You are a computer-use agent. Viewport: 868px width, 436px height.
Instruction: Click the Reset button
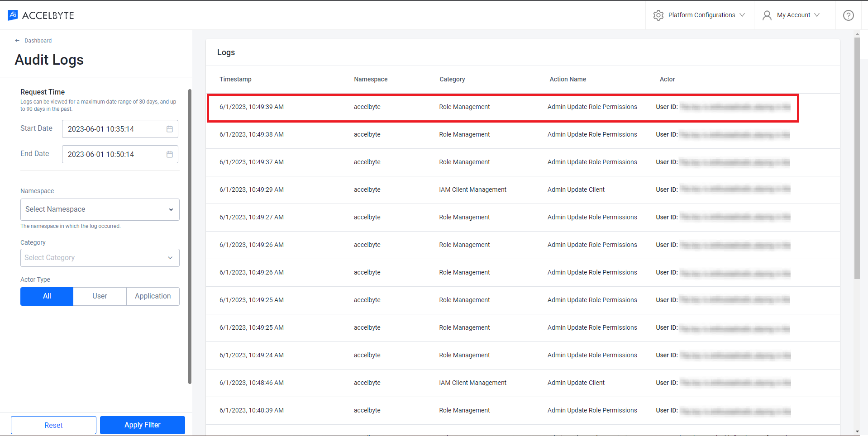(53, 425)
